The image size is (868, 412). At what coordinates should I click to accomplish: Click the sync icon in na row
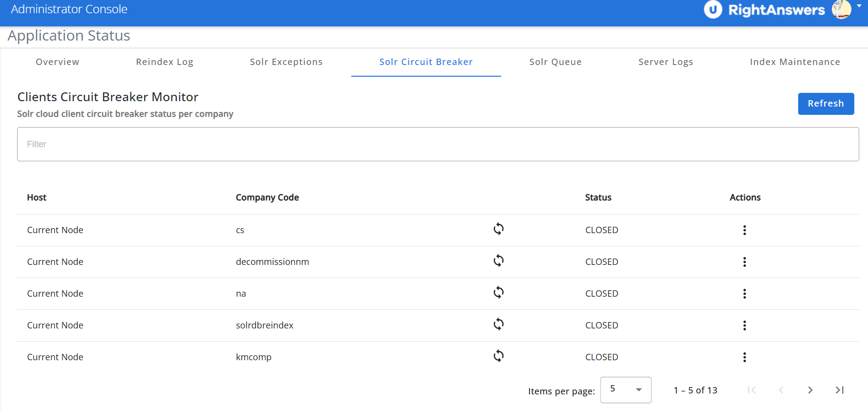coord(498,293)
